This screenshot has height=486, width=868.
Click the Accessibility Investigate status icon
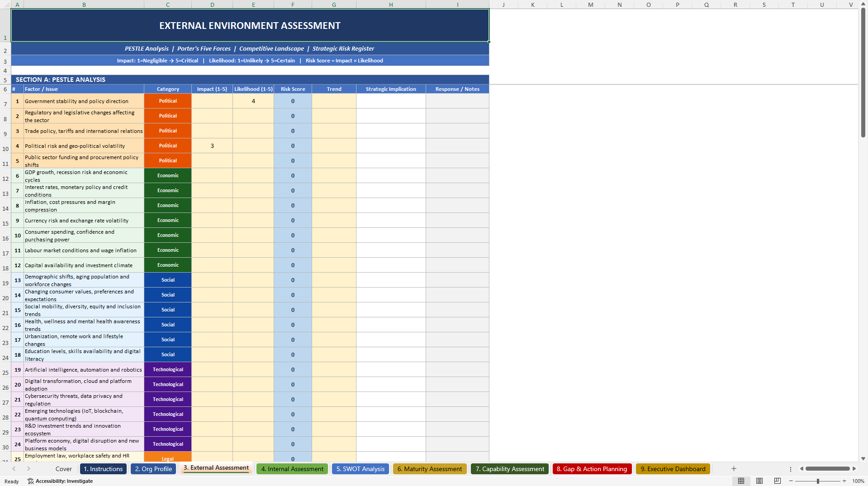click(x=30, y=481)
